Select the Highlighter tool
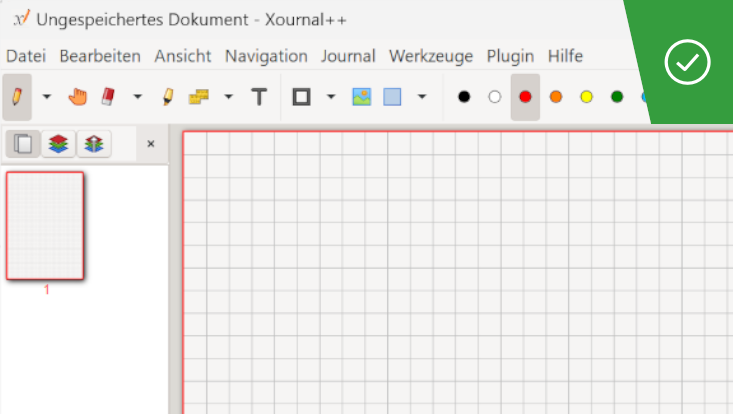This screenshot has height=414, width=733. pos(168,97)
